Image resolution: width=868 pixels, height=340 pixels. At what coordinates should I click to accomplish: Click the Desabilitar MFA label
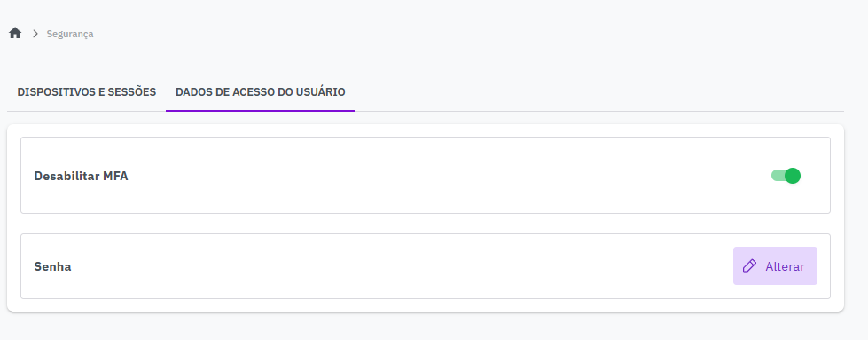(81, 177)
